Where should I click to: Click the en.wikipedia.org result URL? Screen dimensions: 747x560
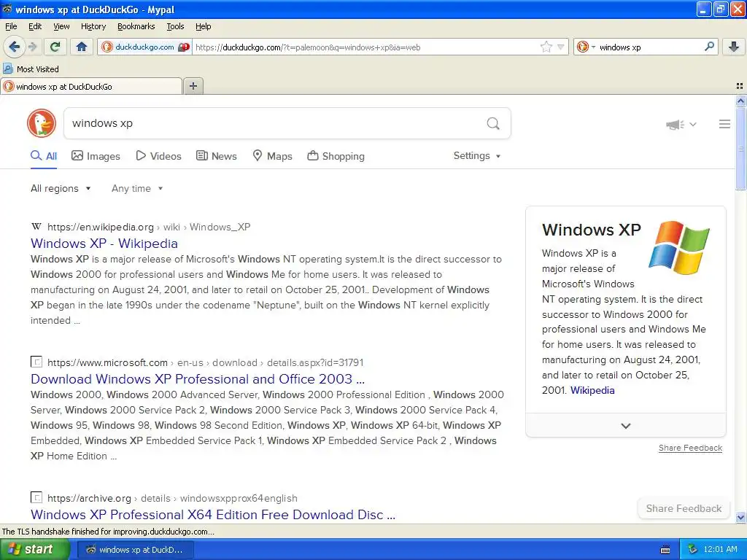click(149, 227)
